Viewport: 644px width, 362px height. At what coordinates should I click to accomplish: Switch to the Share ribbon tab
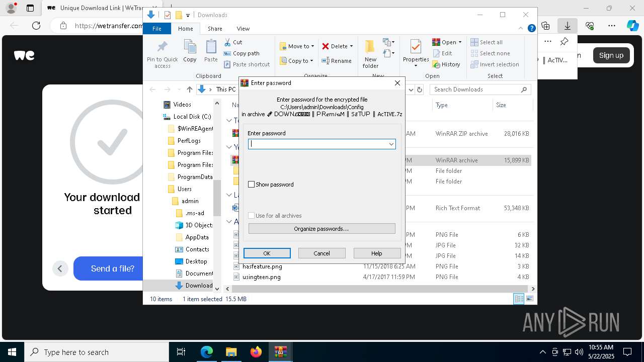[215, 29]
